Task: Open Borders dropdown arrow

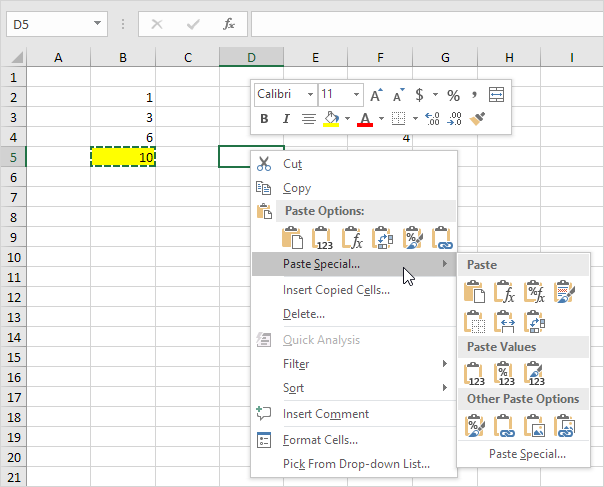Action: point(415,119)
